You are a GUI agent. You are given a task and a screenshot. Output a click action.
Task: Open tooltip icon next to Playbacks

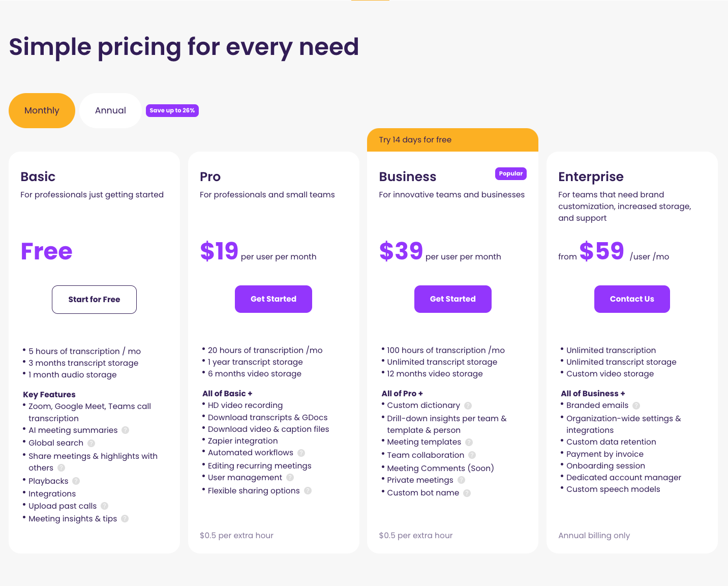pos(76,481)
